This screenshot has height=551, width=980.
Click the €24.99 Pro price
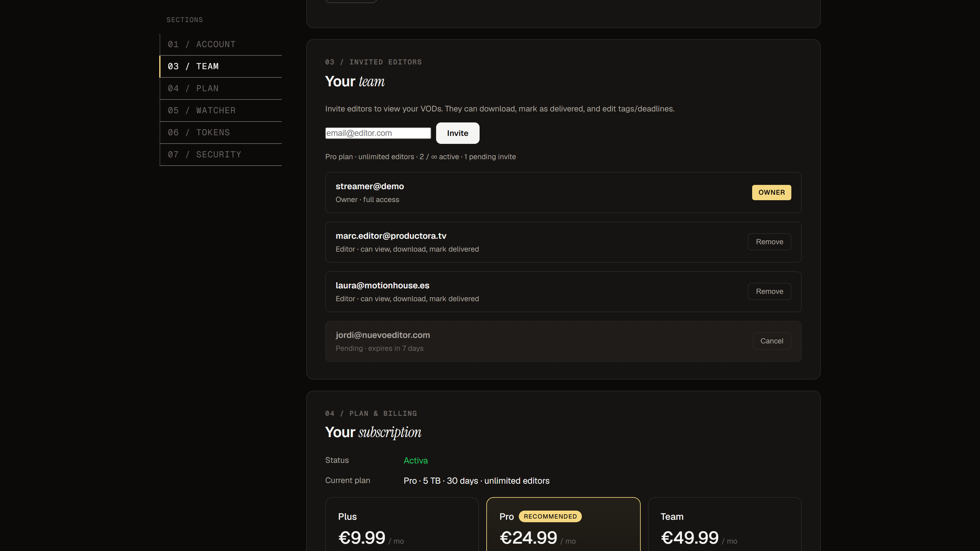(x=528, y=538)
